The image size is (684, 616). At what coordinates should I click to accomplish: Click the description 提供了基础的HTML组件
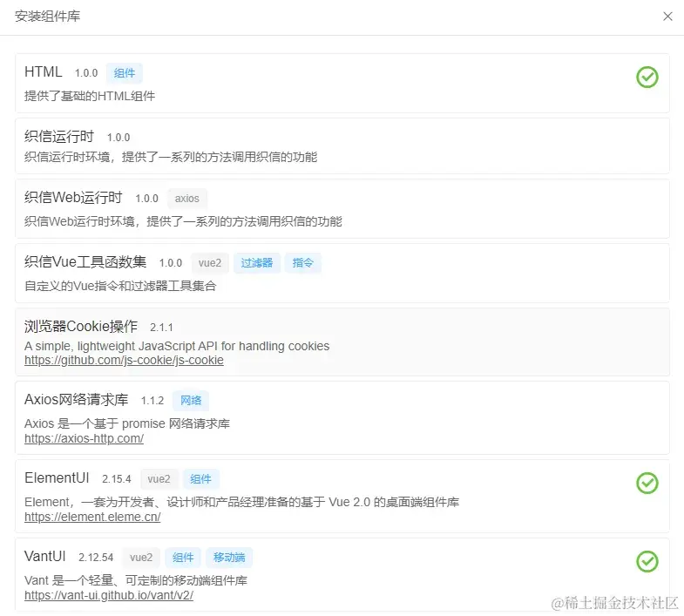click(x=90, y=96)
